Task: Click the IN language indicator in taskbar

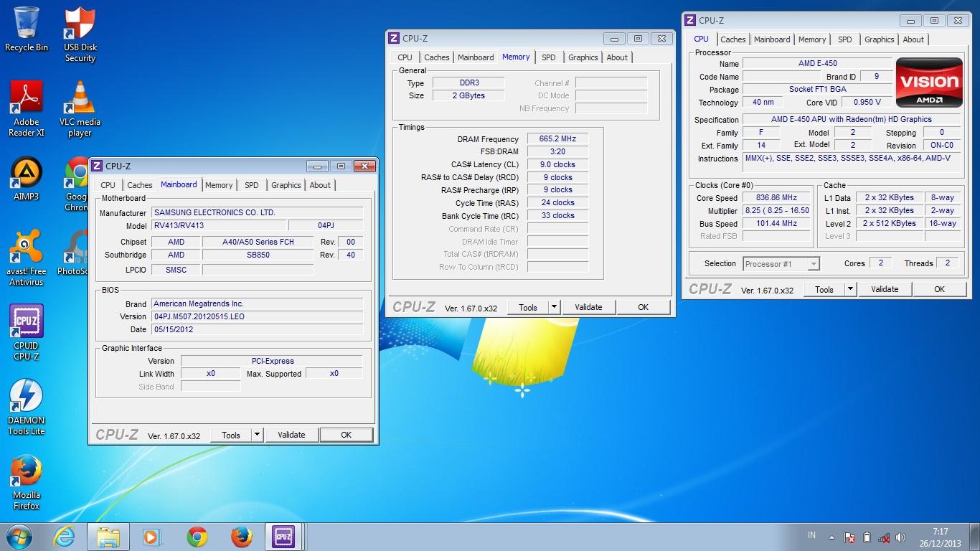Action: (811, 535)
